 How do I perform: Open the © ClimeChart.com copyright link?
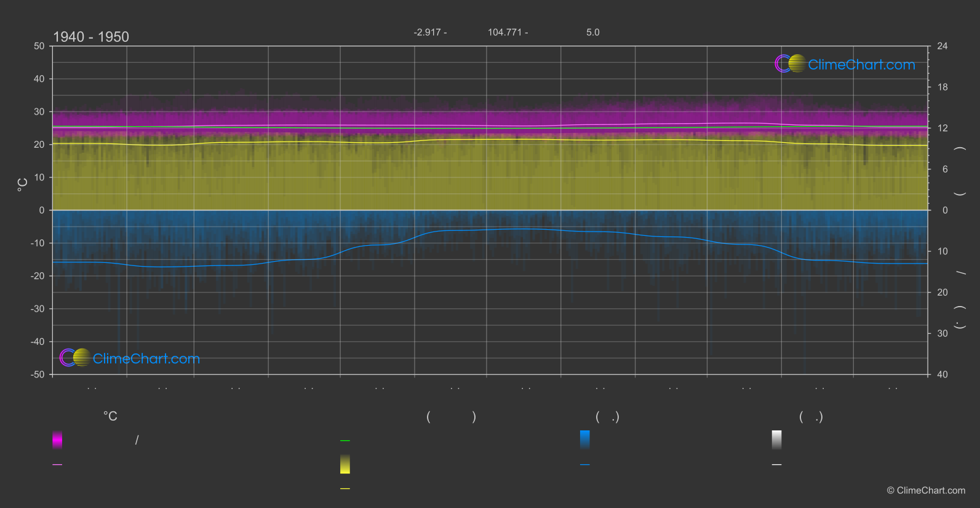pyautogui.click(x=926, y=491)
